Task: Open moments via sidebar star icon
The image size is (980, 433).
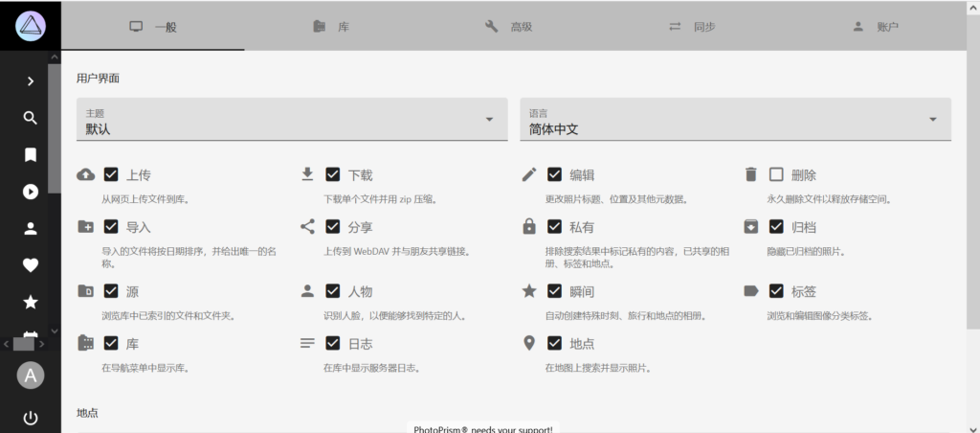Action: [31, 303]
